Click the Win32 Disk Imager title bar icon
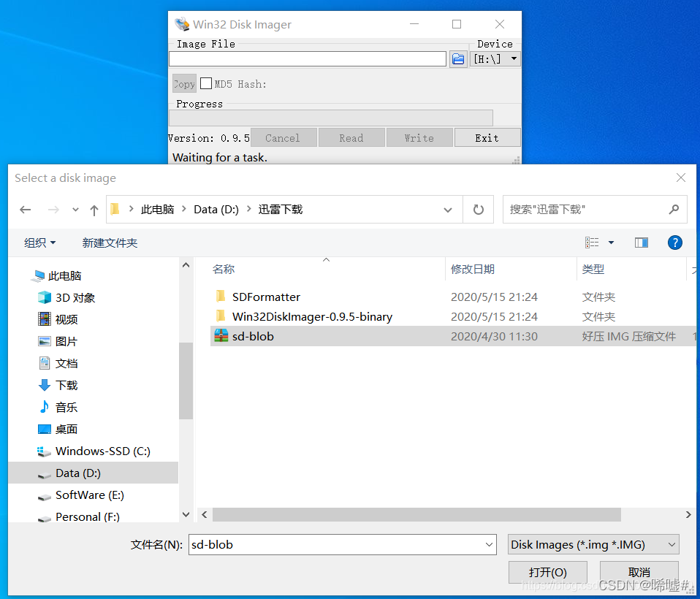 click(x=182, y=24)
